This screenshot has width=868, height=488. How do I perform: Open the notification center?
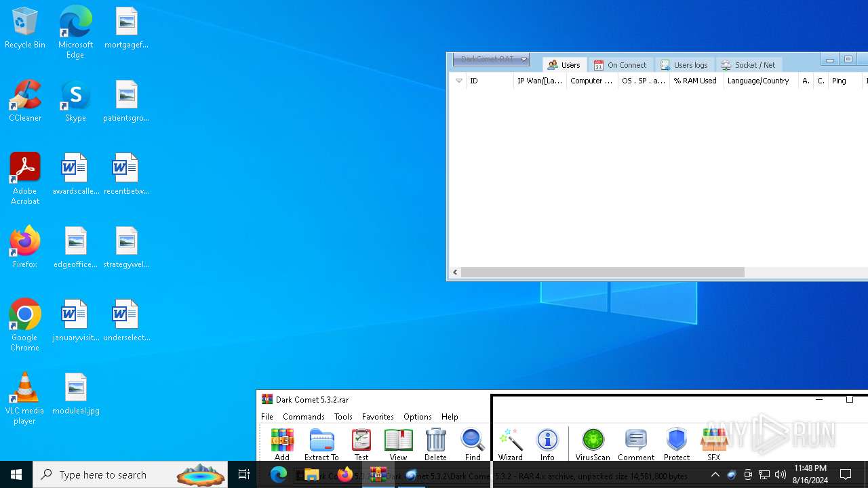tap(846, 474)
